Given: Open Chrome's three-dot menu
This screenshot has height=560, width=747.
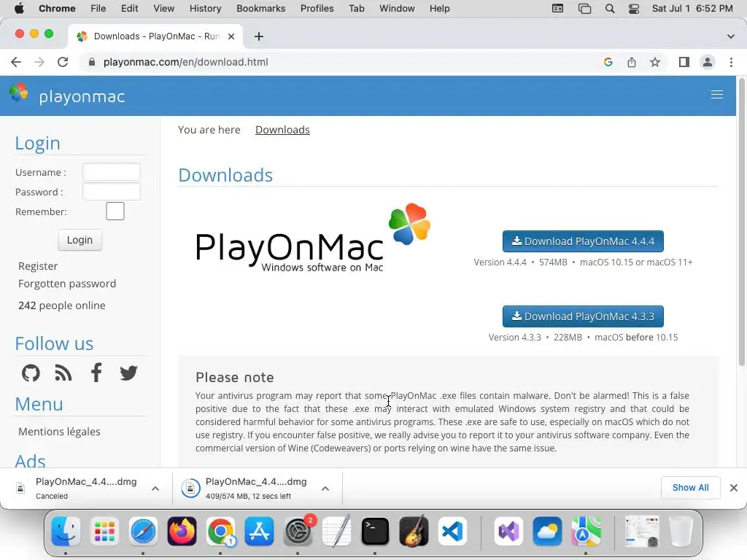Looking at the screenshot, I should (731, 62).
